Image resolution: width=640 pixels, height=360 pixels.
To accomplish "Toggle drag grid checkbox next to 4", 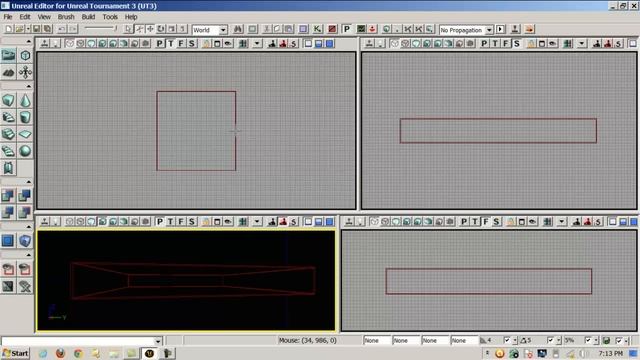I will pyautogui.click(x=507, y=340).
